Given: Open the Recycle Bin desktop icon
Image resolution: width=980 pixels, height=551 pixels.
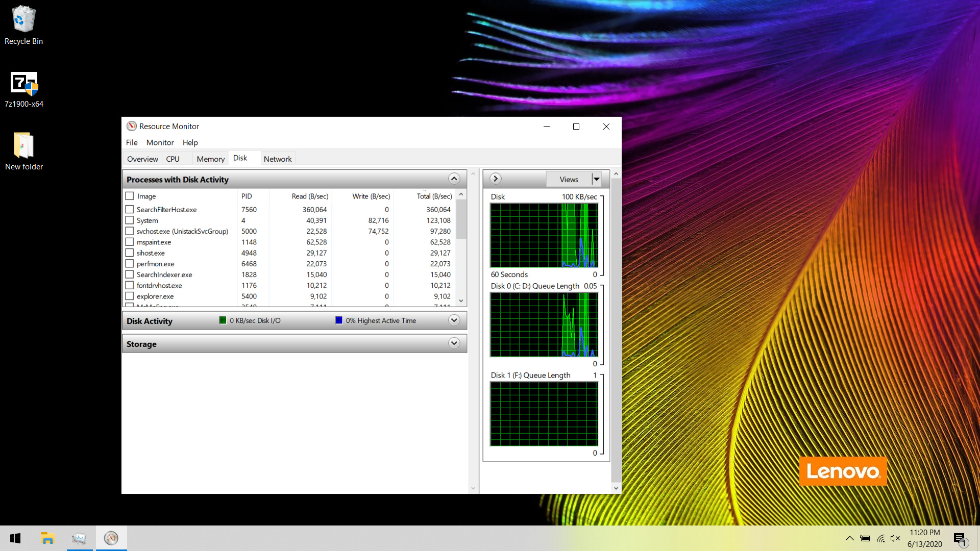Looking at the screenshot, I should [23, 26].
